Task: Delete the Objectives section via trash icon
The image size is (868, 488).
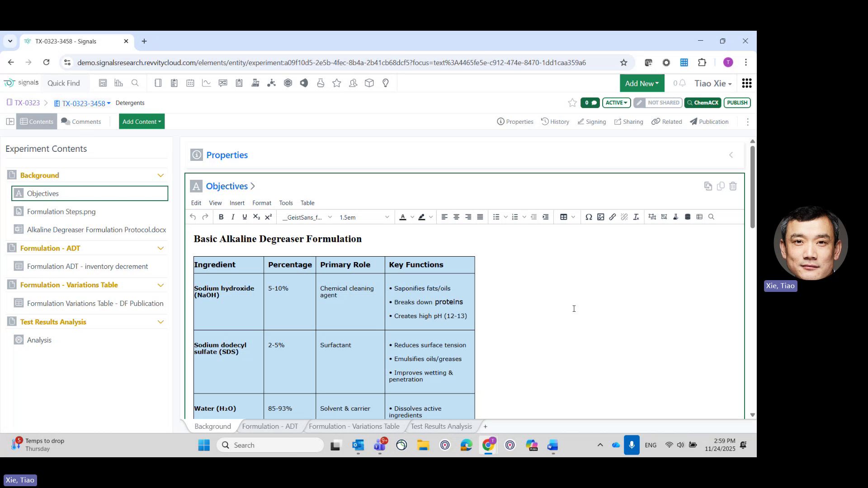Action: (733, 186)
